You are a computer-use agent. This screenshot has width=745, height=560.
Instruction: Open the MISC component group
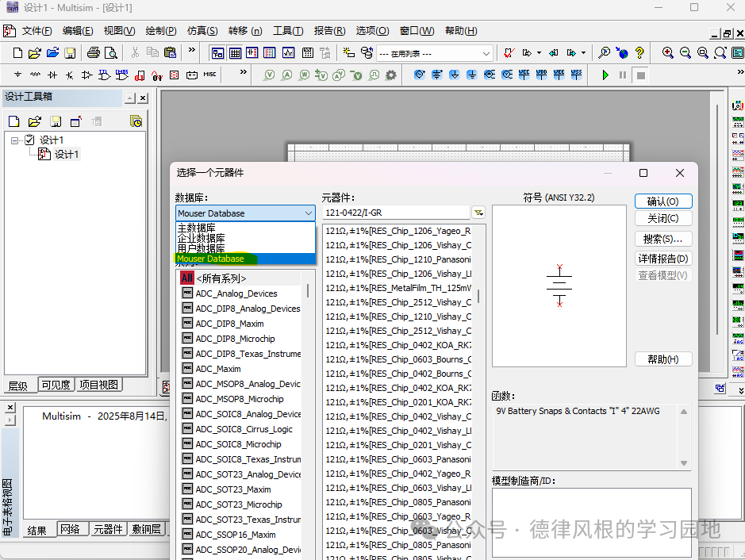[x=209, y=75]
